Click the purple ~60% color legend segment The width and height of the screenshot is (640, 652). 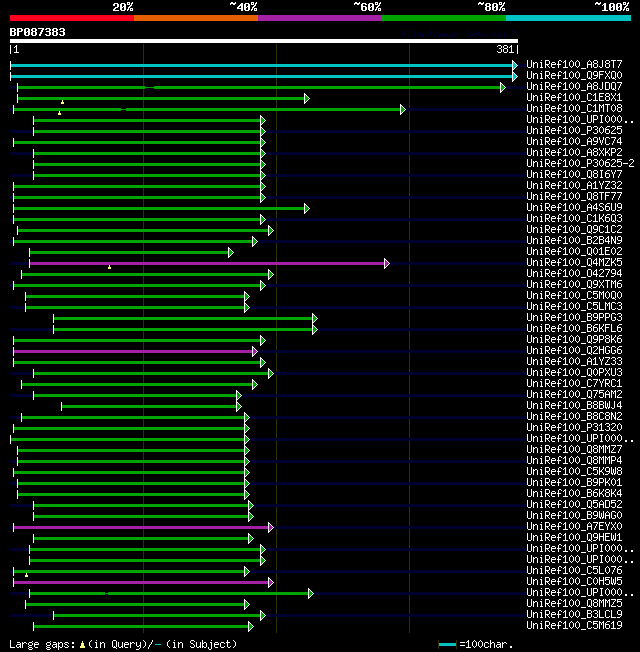click(x=320, y=18)
